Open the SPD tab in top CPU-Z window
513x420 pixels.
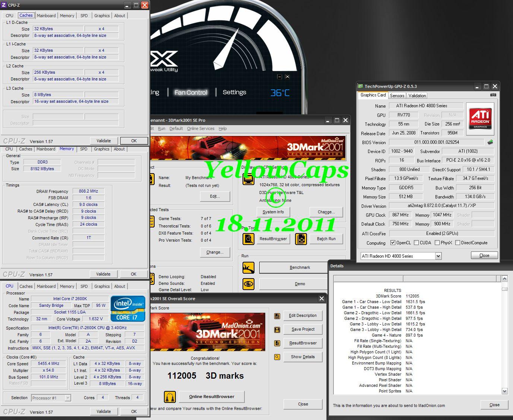pos(84,16)
